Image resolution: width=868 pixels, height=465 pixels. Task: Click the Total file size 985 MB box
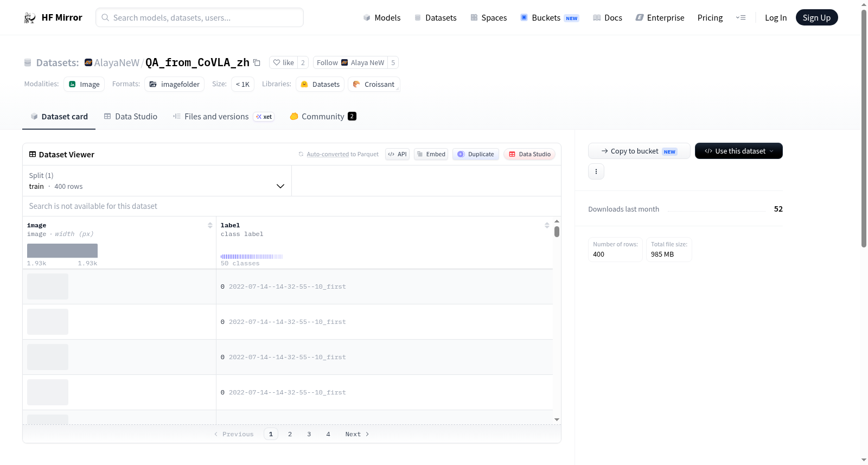tap(669, 250)
